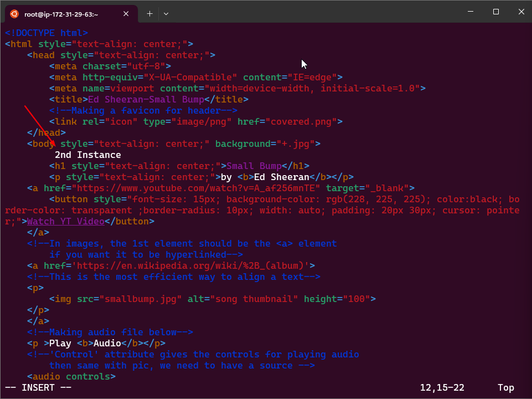Place cursor on the 2nd Instance text
The width and height of the screenshot is (532, 399).
87,155
